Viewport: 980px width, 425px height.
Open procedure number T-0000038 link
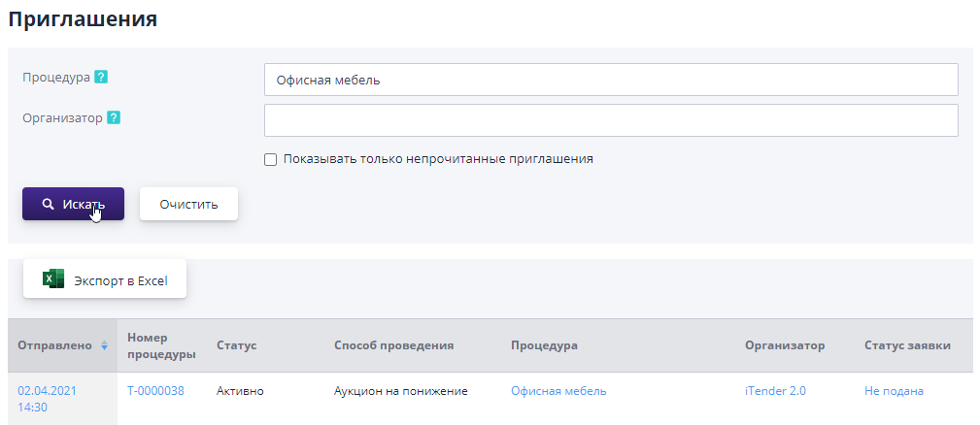[155, 391]
